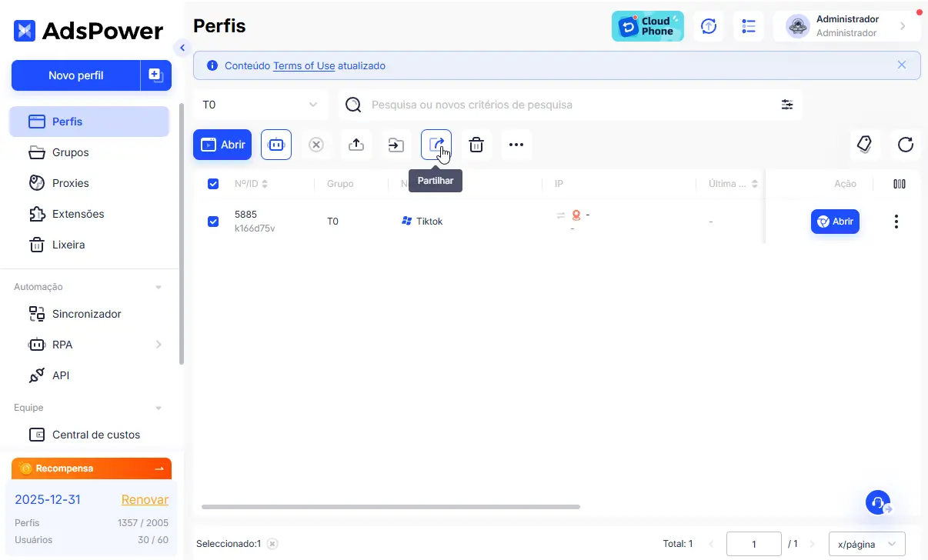Click the trash delete icon in toolbar
The image size is (928, 560).
476,145
